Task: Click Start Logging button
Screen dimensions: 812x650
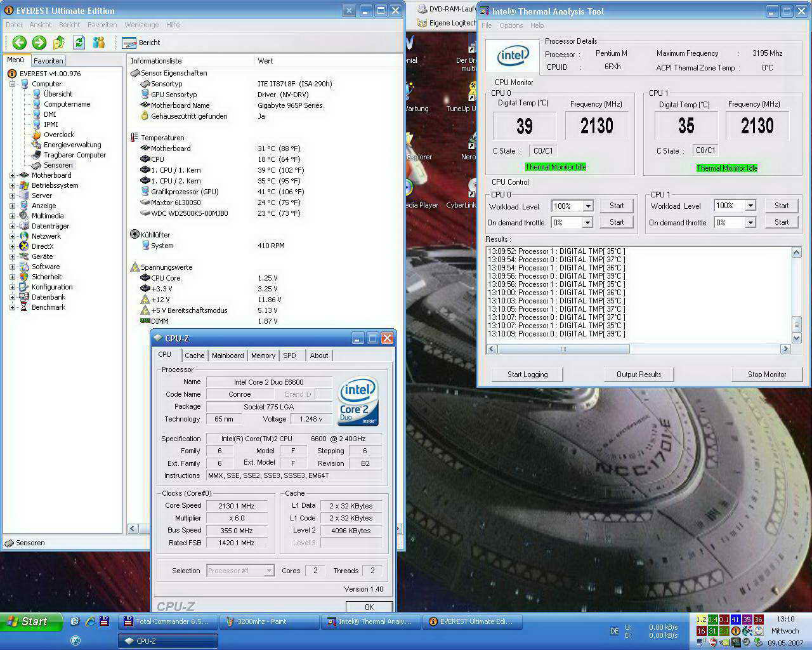Action: click(527, 375)
